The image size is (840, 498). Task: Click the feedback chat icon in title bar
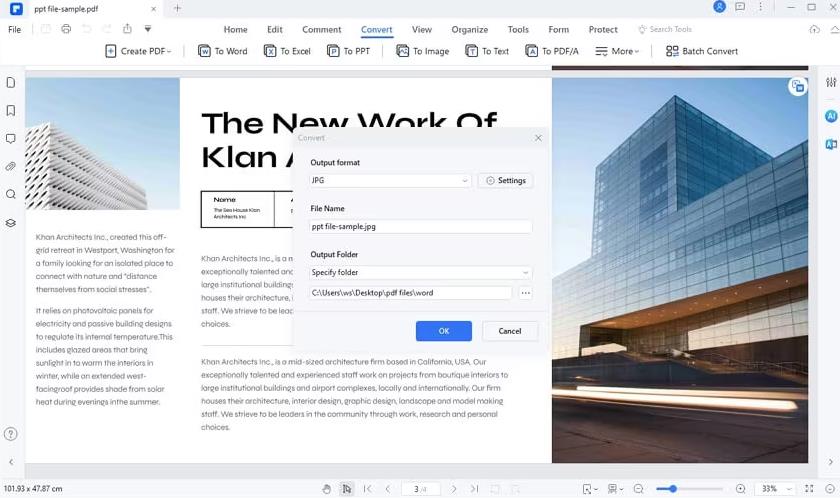[740, 7]
